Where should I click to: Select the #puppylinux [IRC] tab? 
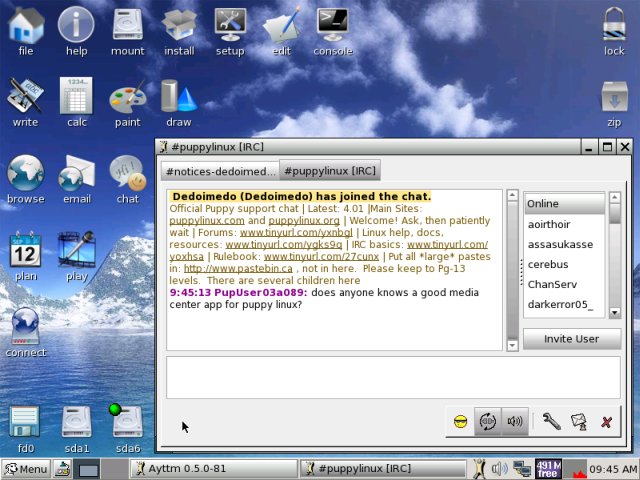[x=330, y=170]
